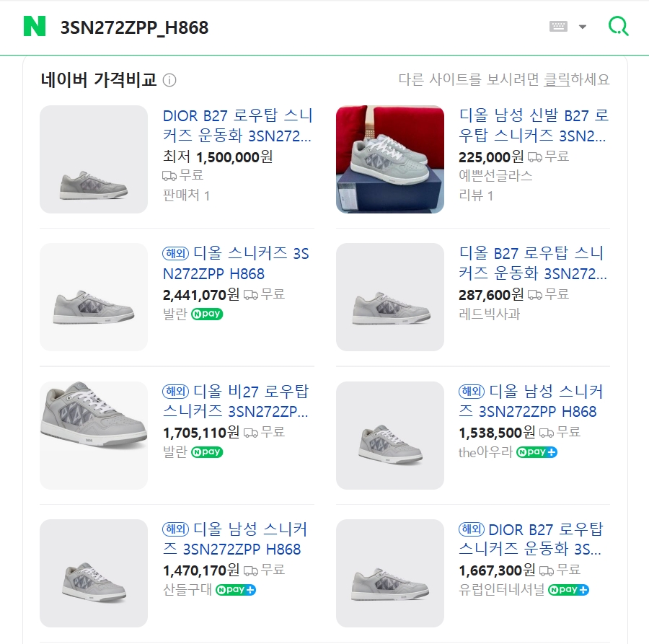
Task: Expand the keyboard input dropdown arrow
Action: pyautogui.click(x=583, y=27)
